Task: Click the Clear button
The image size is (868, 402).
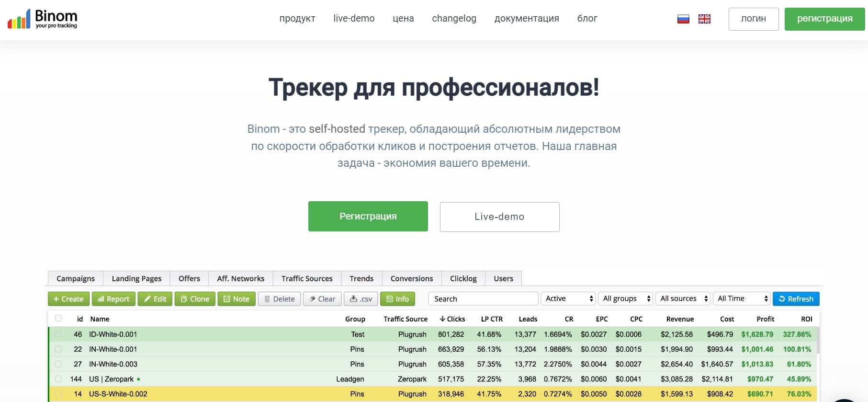Action: tap(322, 299)
